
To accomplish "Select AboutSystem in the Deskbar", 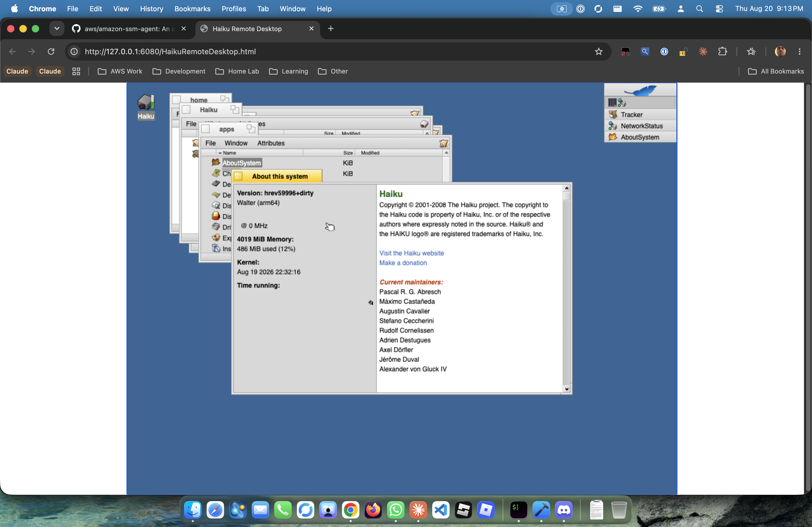I will tap(640, 137).
